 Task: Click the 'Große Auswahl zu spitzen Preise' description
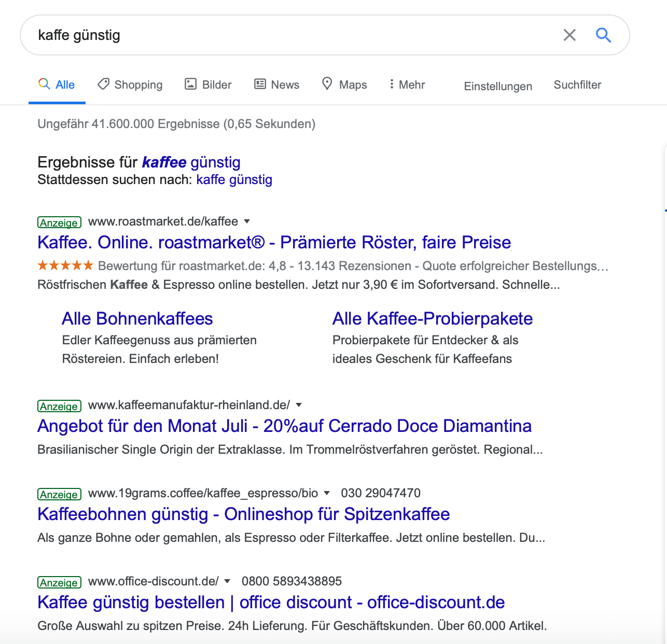pyautogui.click(x=292, y=626)
